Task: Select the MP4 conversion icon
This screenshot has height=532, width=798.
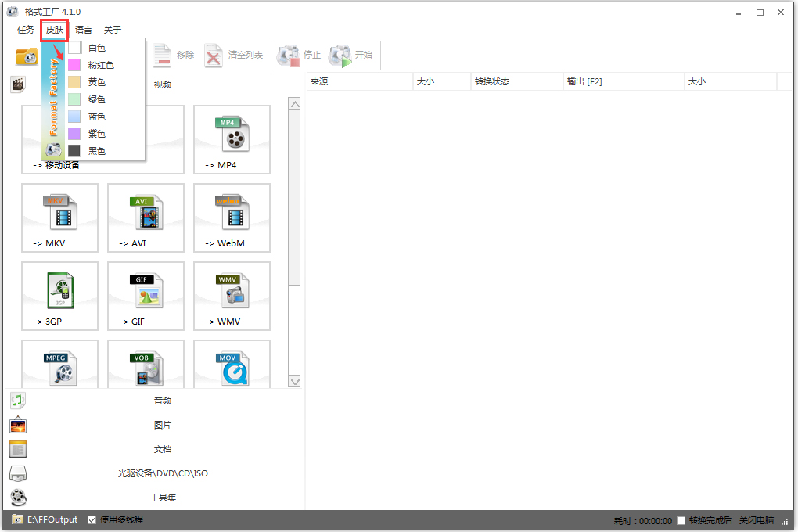Action: [232, 139]
